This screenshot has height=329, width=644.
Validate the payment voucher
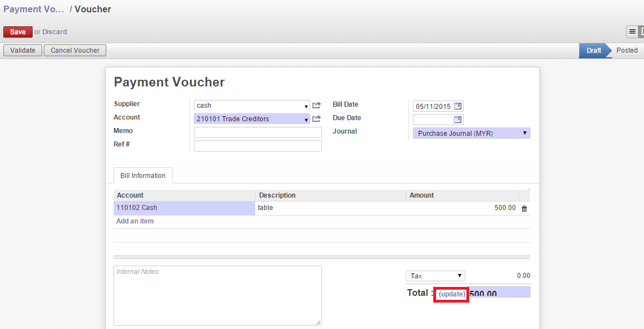click(x=22, y=50)
